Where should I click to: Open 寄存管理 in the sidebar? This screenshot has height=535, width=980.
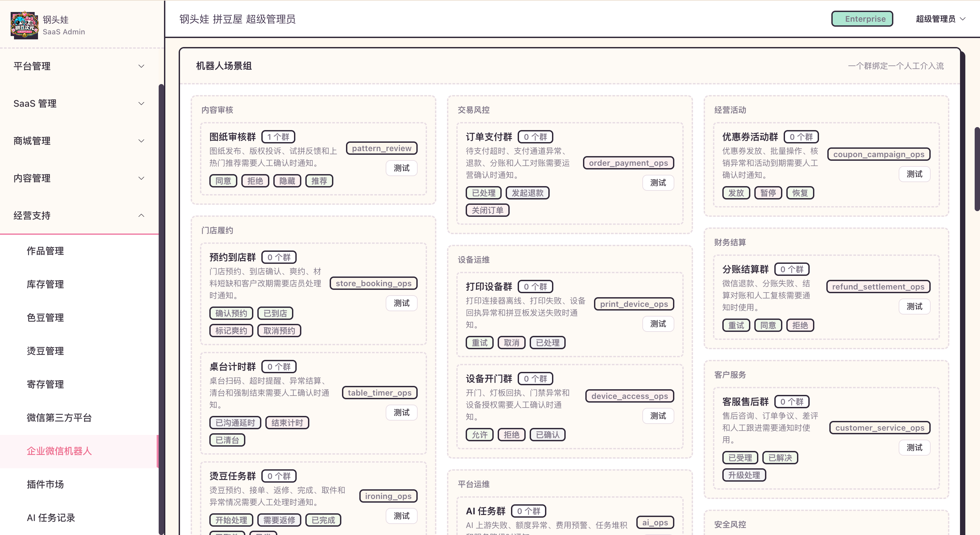(x=79, y=384)
